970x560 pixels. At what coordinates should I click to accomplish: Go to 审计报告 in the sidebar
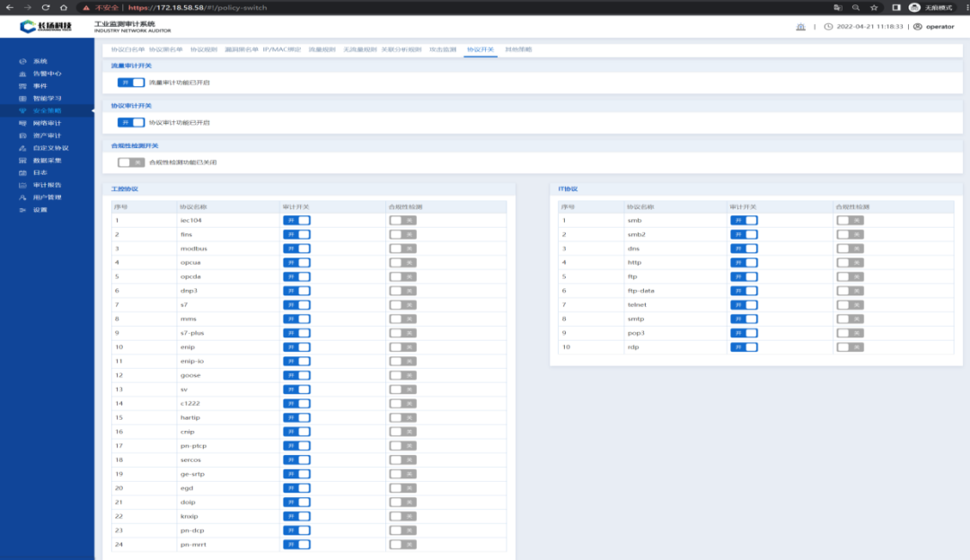tap(46, 185)
